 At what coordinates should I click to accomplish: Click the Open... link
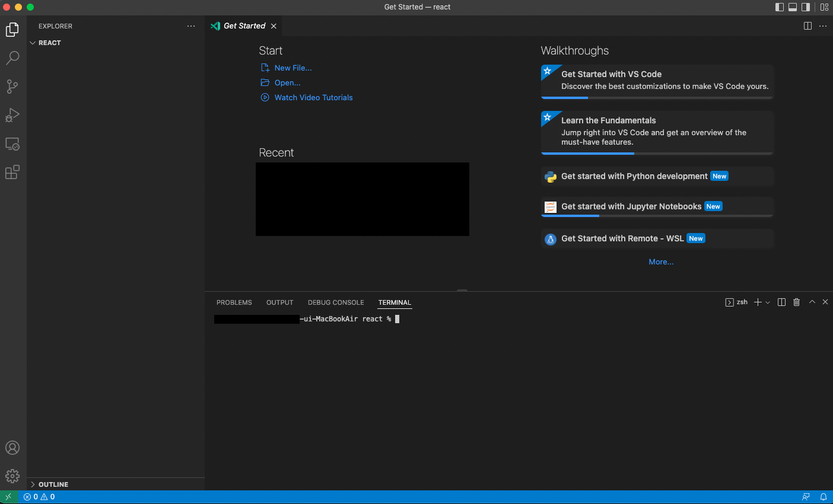pyautogui.click(x=287, y=82)
